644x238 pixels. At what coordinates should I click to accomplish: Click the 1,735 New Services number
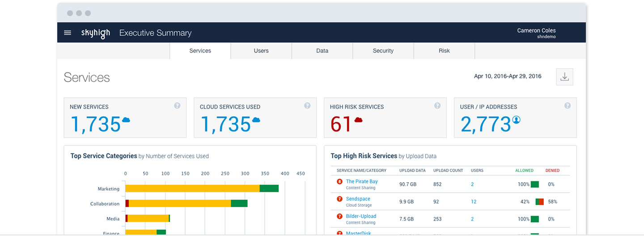point(96,124)
